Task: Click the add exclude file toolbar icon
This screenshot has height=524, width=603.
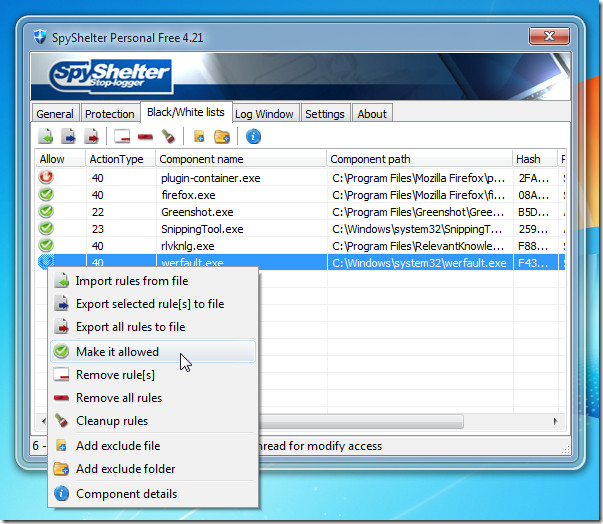Action: (199, 136)
